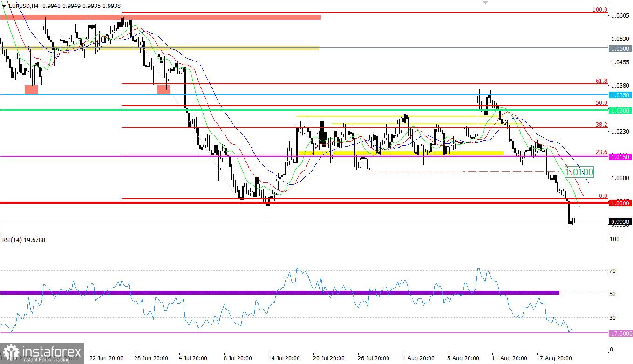Screen dimensions: 633x364
Task: Click the EURUSD,H4 chart title text
Action: [24, 6]
